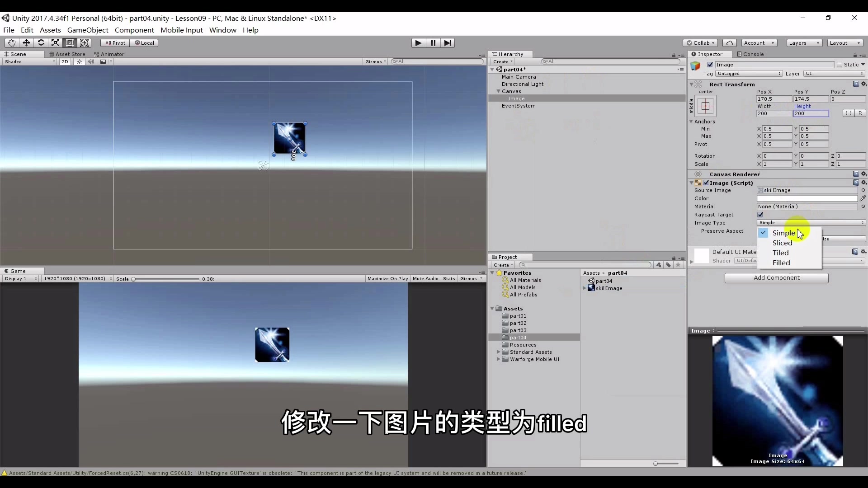This screenshot has width=868, height=488.
Task: Select the Move tool
Action: click(x=26, y=42)
